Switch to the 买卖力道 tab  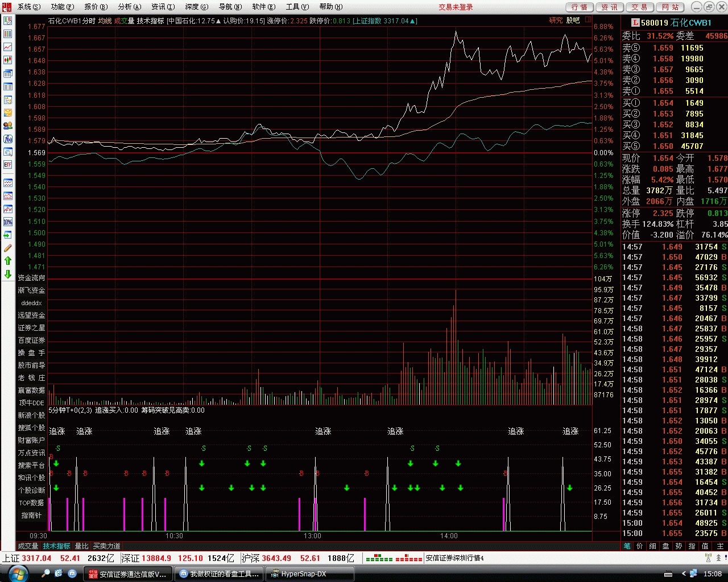[x=107, y=546]
